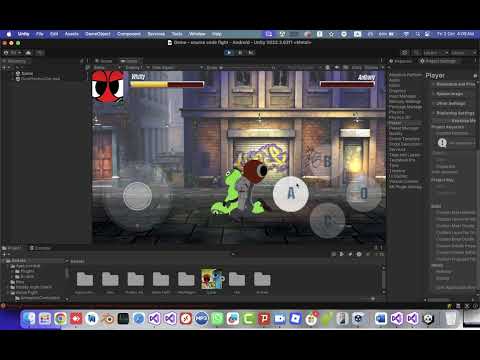Screen dimensions: 480x360
Task: Select Input Manager settings category
Action: [402, 96]
